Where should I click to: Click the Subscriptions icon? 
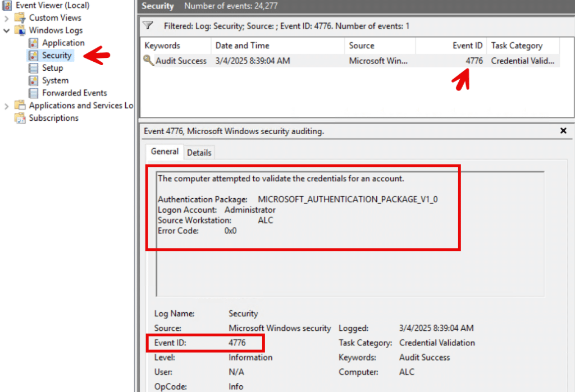click(x=20, y=118)
